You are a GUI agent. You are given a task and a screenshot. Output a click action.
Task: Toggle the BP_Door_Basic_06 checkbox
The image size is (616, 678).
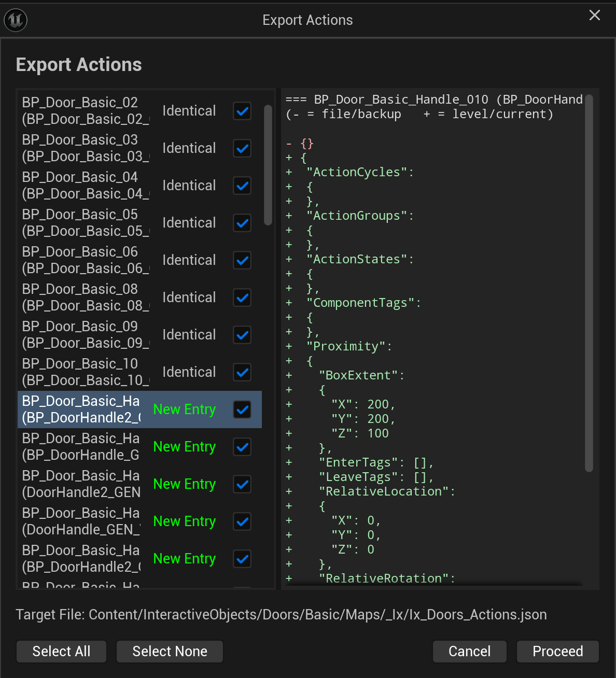[242, 260]
